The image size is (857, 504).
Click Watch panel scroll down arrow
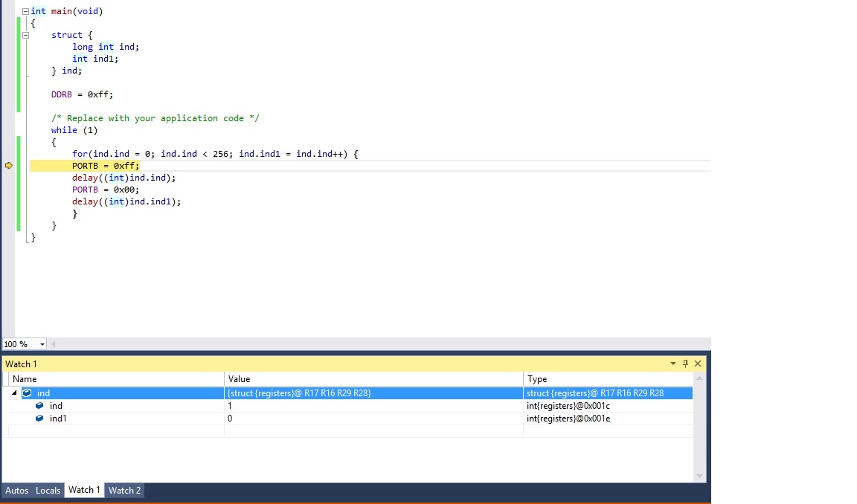click(x=699, y=476)
